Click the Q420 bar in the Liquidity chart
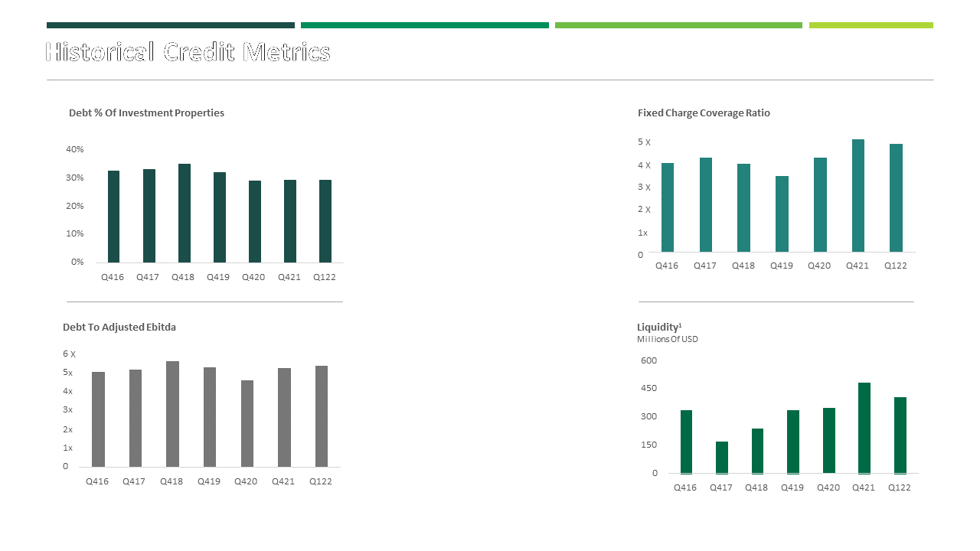The height and width of the screenshot is (551, 980). [x=829, y=441]
